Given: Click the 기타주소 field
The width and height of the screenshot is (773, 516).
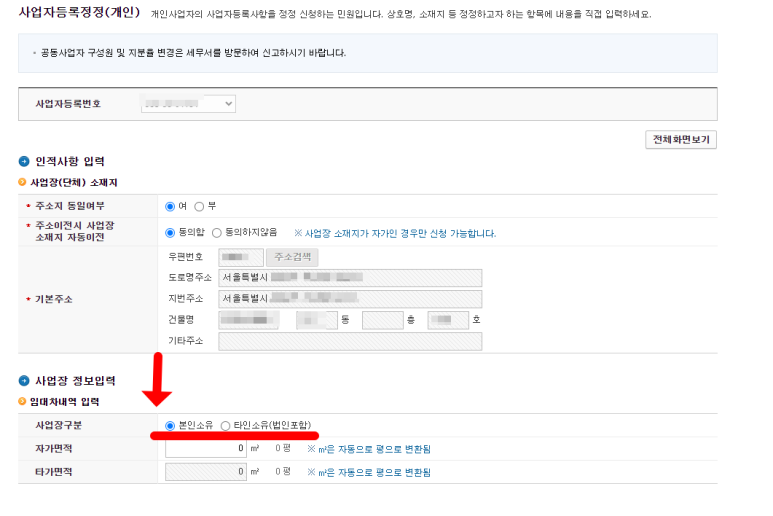Looking at the screenshot, I should [350, 341].
